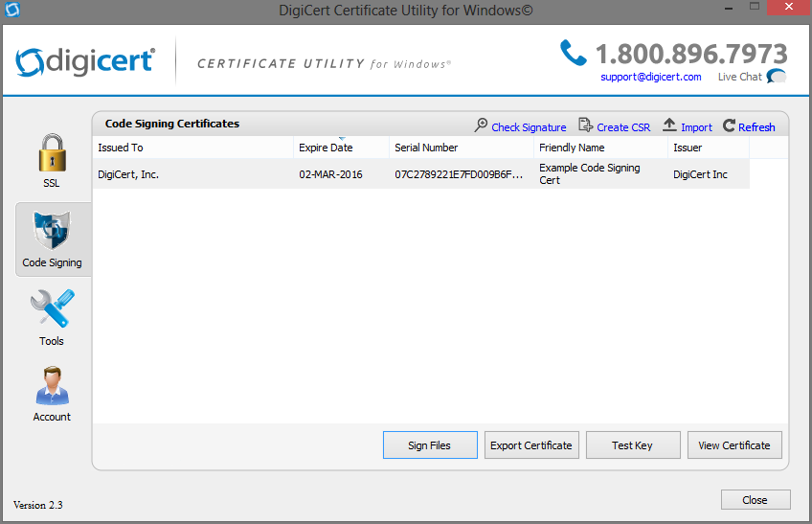Email support@digicert.com link
This screenshot has width=812, height=524.
tap(651, 77)
